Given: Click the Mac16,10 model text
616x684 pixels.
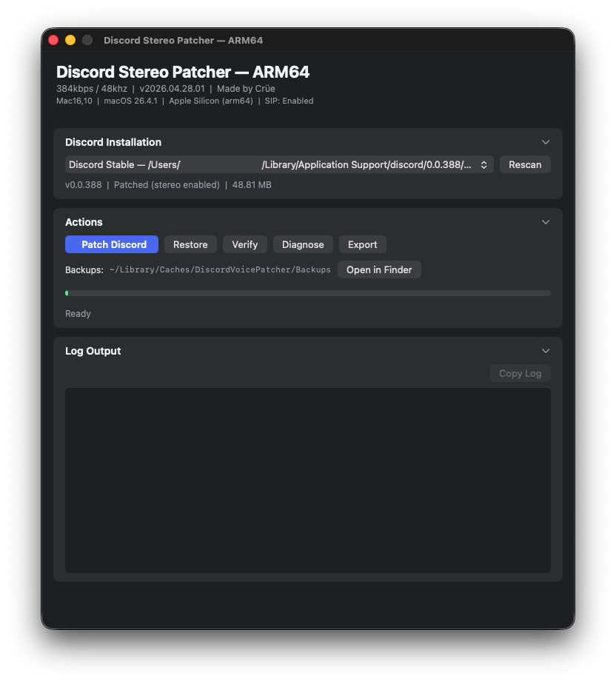Looking at the screenshot, I should point(74,101).
